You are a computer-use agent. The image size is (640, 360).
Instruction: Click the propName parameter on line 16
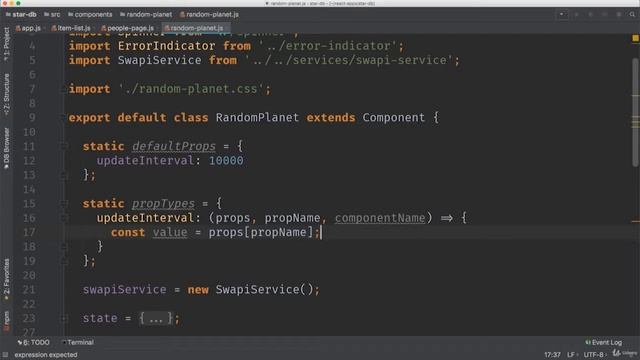click(292, 218)
